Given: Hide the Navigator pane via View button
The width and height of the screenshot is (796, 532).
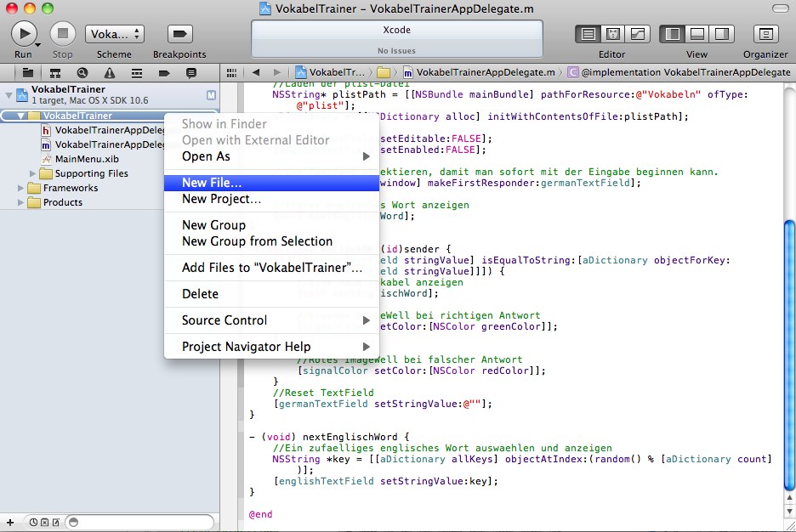Looking at the screenshot, I should 673,34.
